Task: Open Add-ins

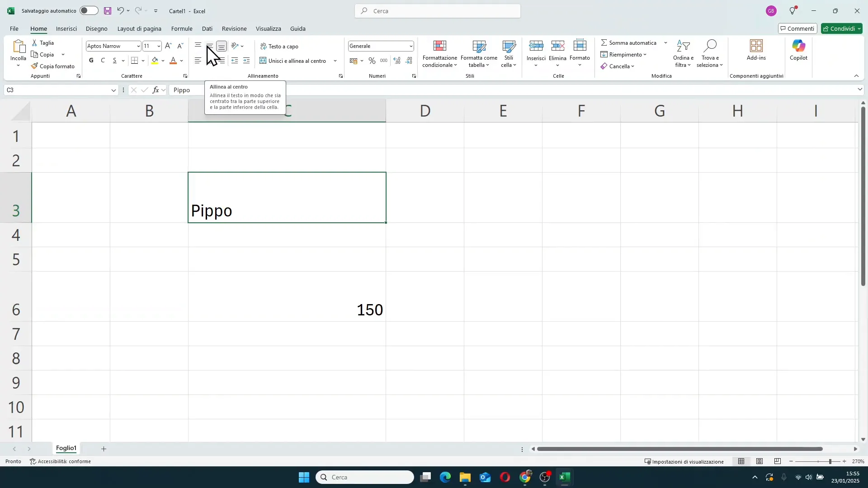Action: pyautogui.click(x=756, y=50)
